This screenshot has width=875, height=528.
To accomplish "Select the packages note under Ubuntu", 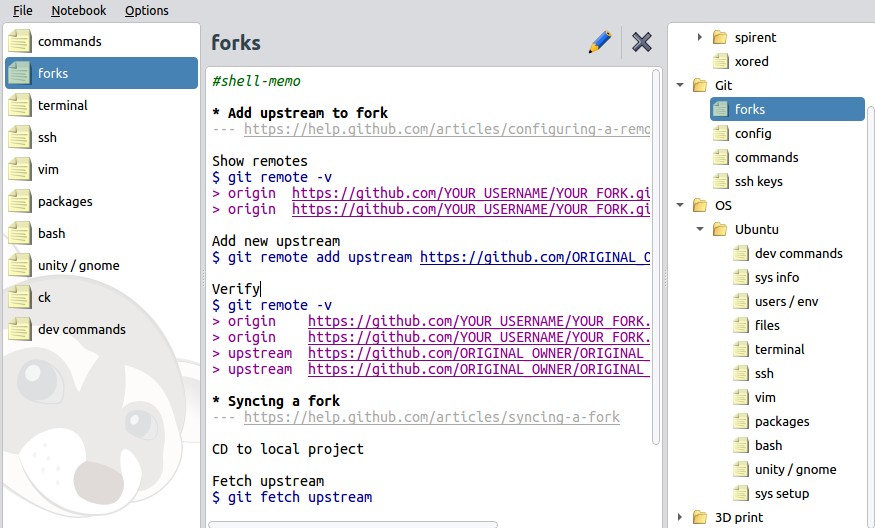I will 771,421.
